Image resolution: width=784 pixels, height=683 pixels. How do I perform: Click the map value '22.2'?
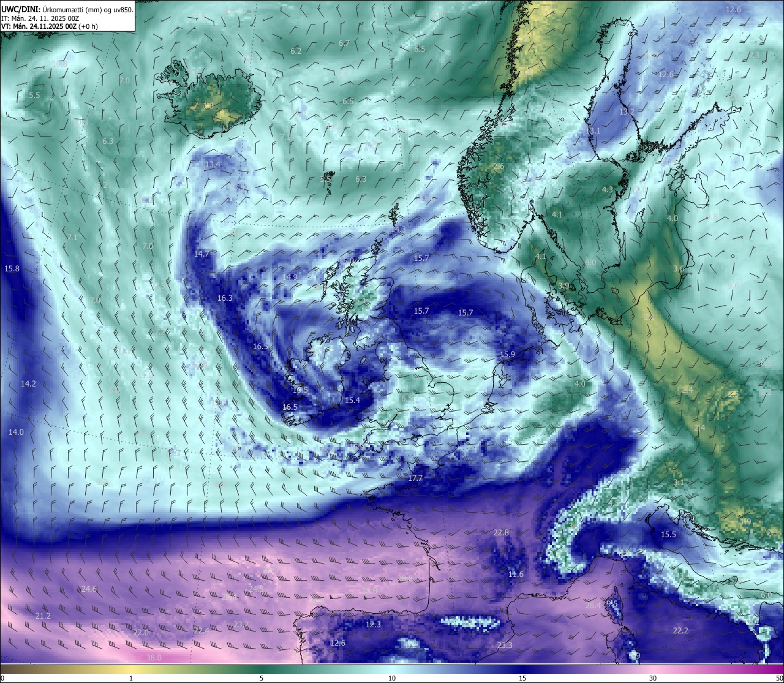680,631
